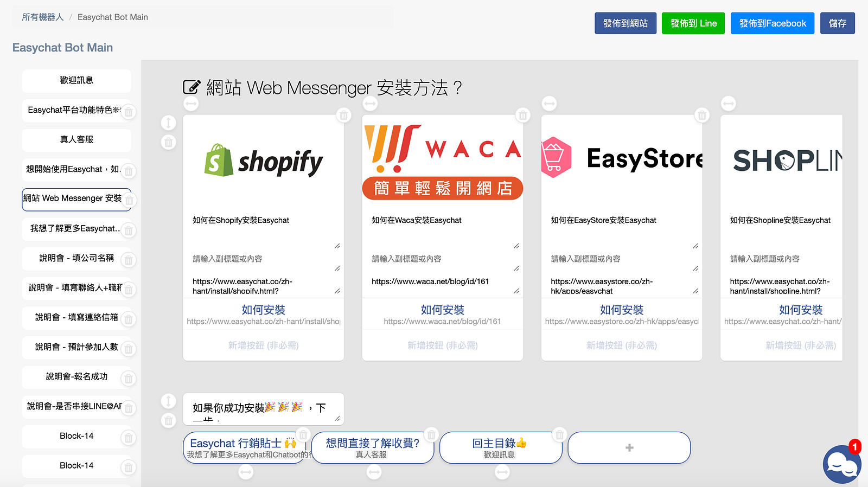The height and width of the screenshot is (487, 868).
Task: Remove the 想問直接了解收費 quick reply
Action: 431,434
